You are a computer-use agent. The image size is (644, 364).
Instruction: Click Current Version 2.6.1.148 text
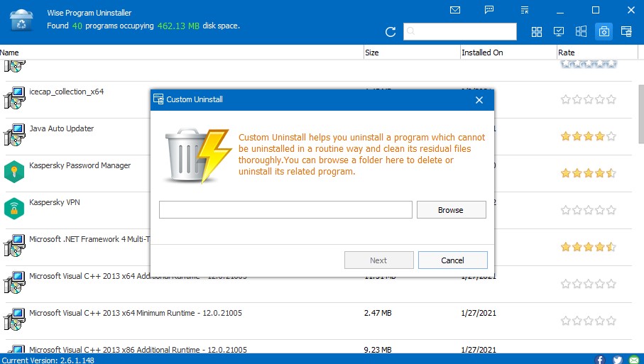click(x=48, y=360)
